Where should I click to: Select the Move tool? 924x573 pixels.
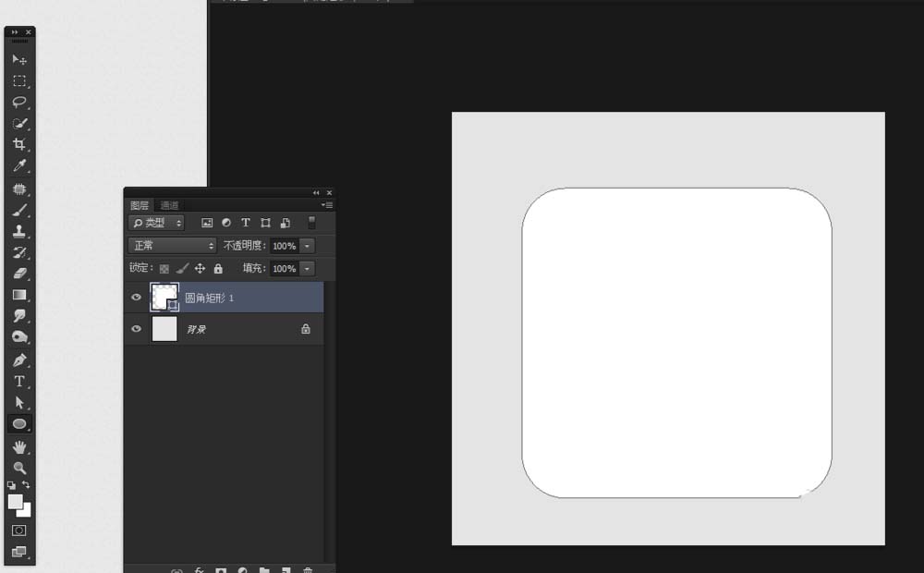click(18, 59)
